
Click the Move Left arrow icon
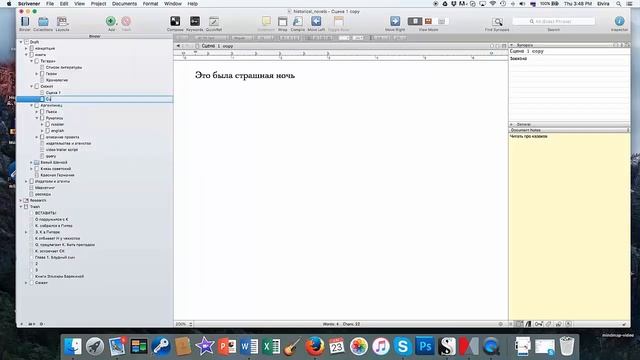[x=316, y=21]
